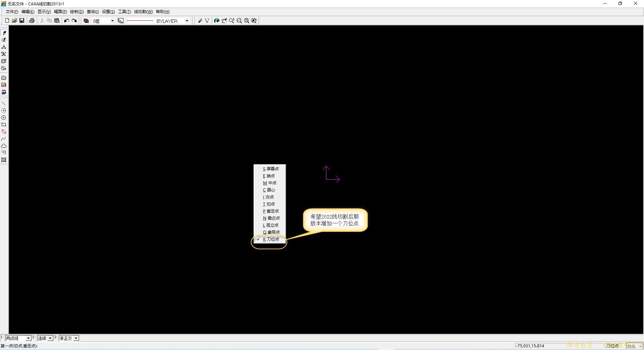The image size is (644, 350).
Task: Select the Rectangle drawing tool
Action: coord(4,125)
